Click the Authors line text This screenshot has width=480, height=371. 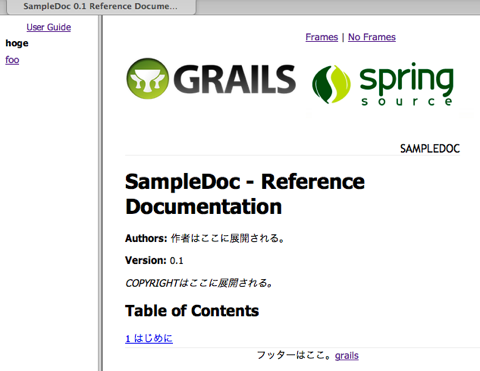pos(205,238)
